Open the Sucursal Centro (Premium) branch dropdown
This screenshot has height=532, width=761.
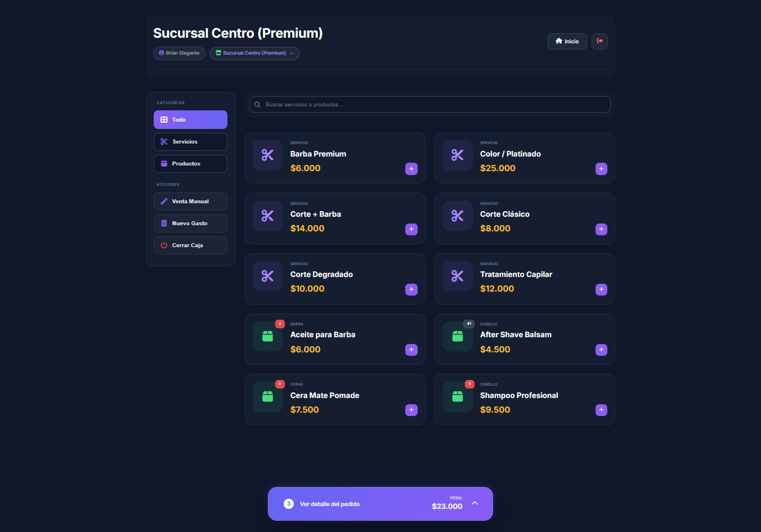point(254,53)
